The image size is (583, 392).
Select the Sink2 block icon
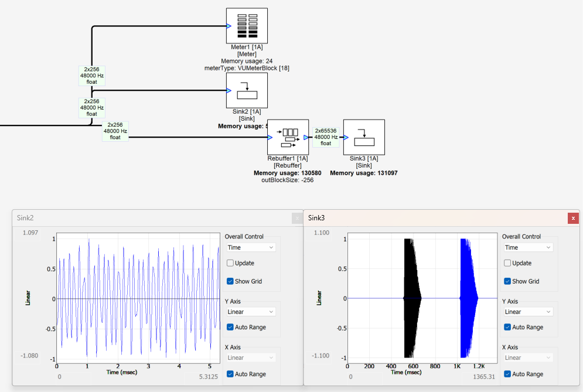tap(247, 90)
